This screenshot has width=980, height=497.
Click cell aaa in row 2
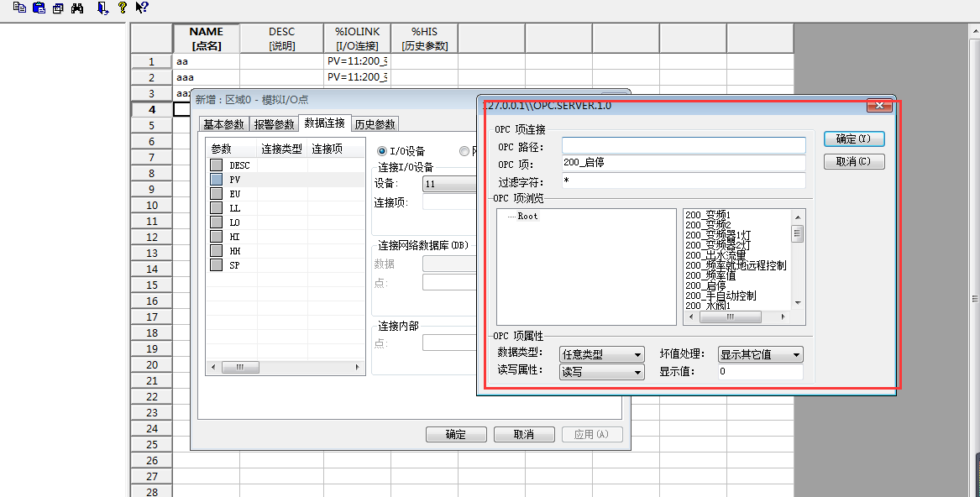[206, 77]
